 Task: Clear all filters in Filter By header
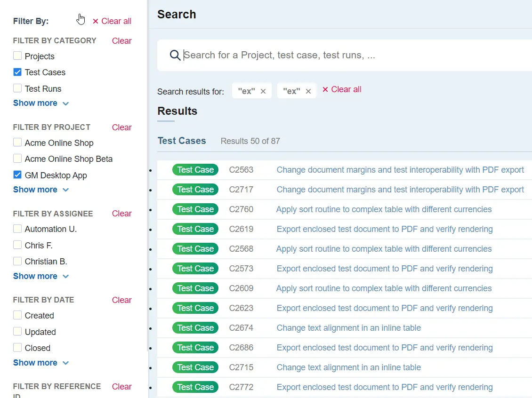pos(112,21)
